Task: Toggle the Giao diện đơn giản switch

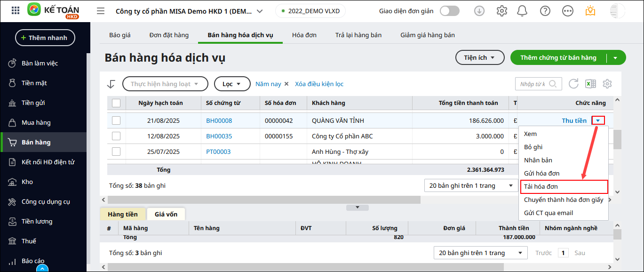Action: coord(449,11)
